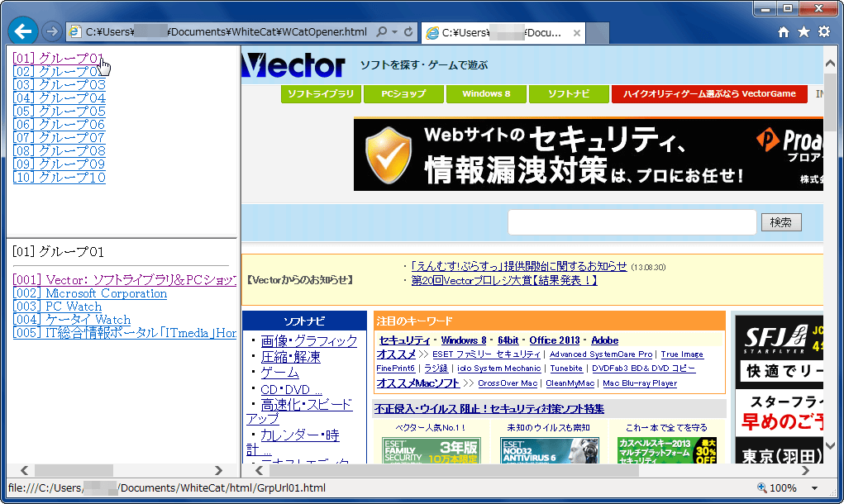Click left frame scroll-right arrow

[218, 471]
